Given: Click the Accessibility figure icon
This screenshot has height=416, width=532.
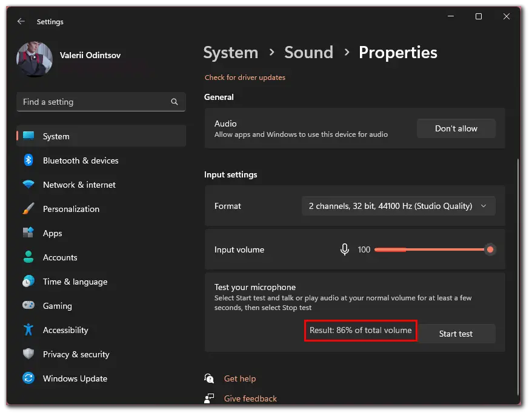Looking at the screenshot, I should [28, 329].
